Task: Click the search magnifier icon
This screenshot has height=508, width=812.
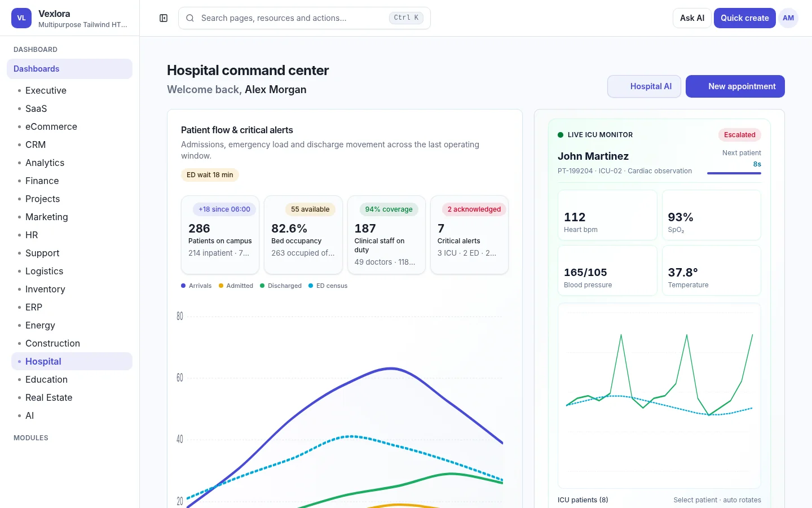Action: (190, 18)
